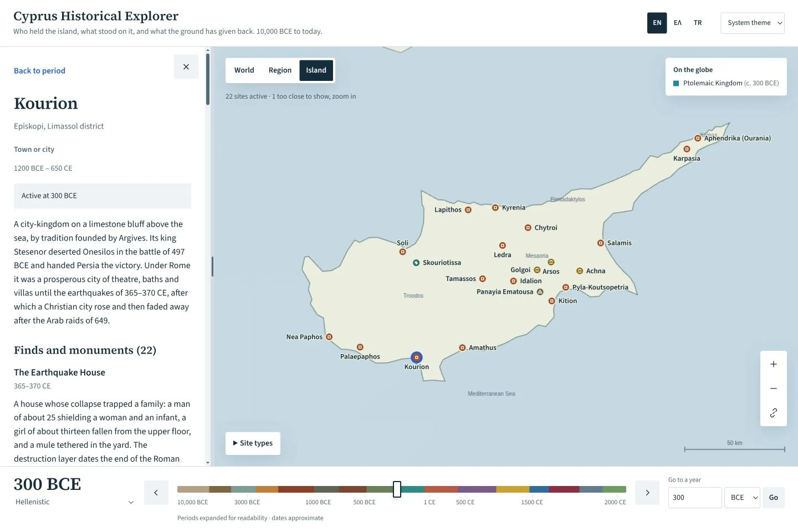Switch language to TR
The width and height of the screenshot is (798, 532).
point(698,23)
